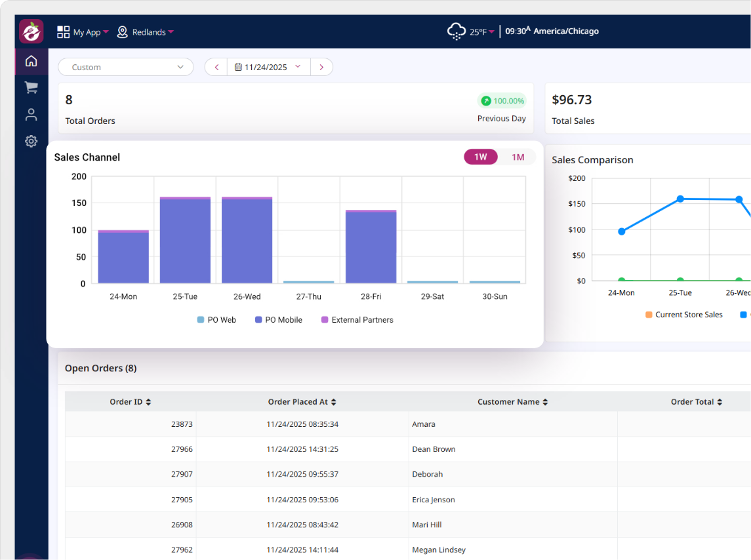
Task: Switch Sales Channel chart to 1M
Action: pos(518,157)
